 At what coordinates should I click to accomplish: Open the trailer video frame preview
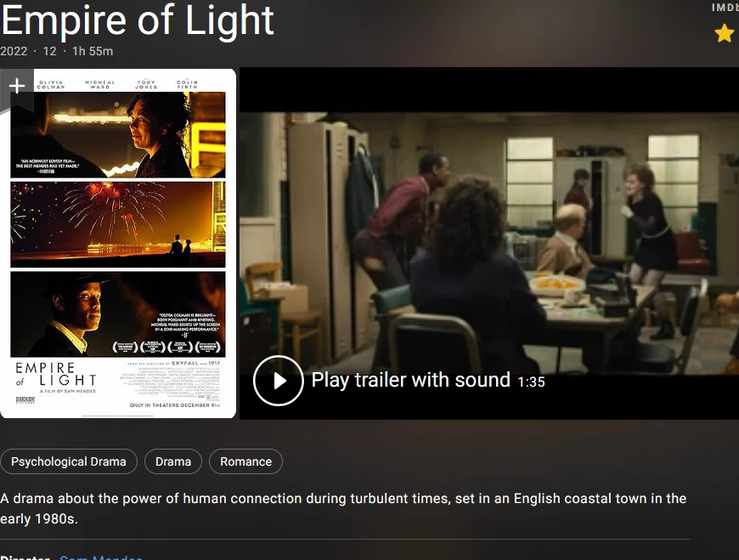(489, 243)
